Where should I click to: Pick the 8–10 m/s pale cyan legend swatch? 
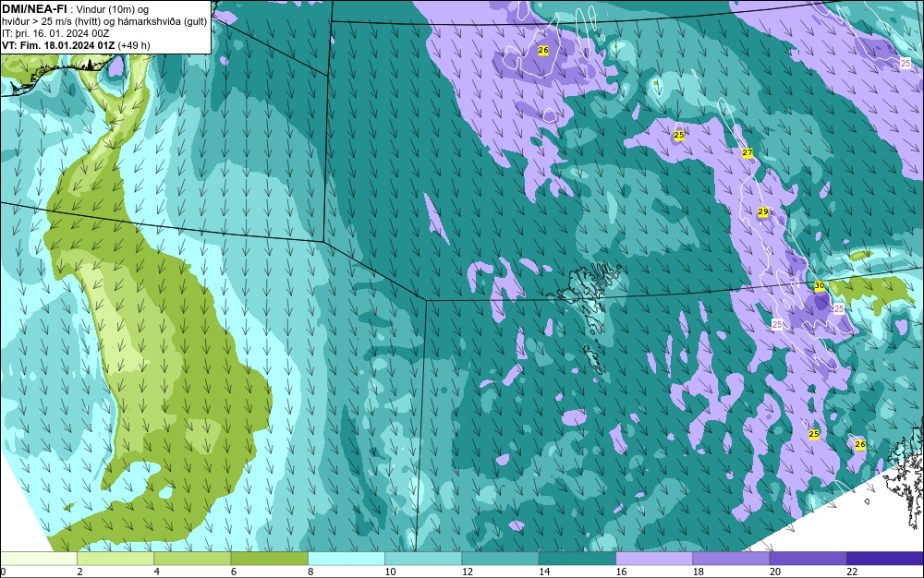pyautogui.click(x=346, y=558)
